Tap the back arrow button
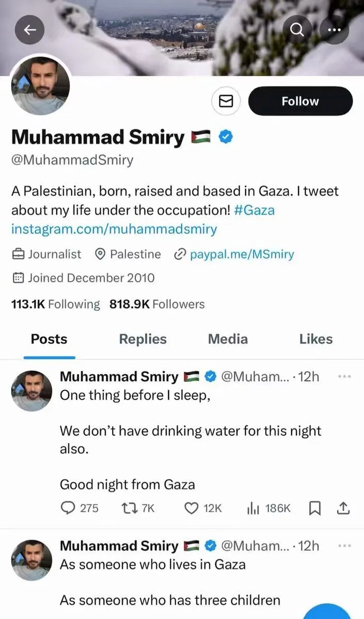The height and width of the screenshot is (619, 364). pos(30,30)
